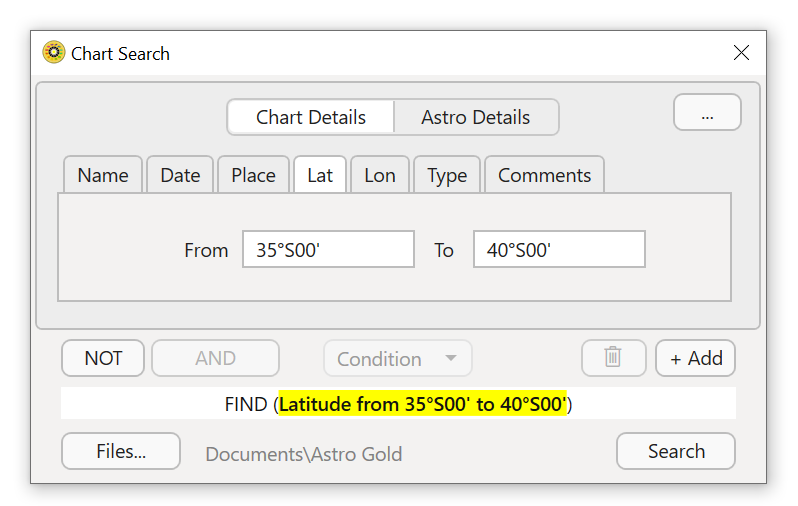Viewport: 798px width, 506px height.
Task: Open the Name tab
Action: [x=103, y=175]
